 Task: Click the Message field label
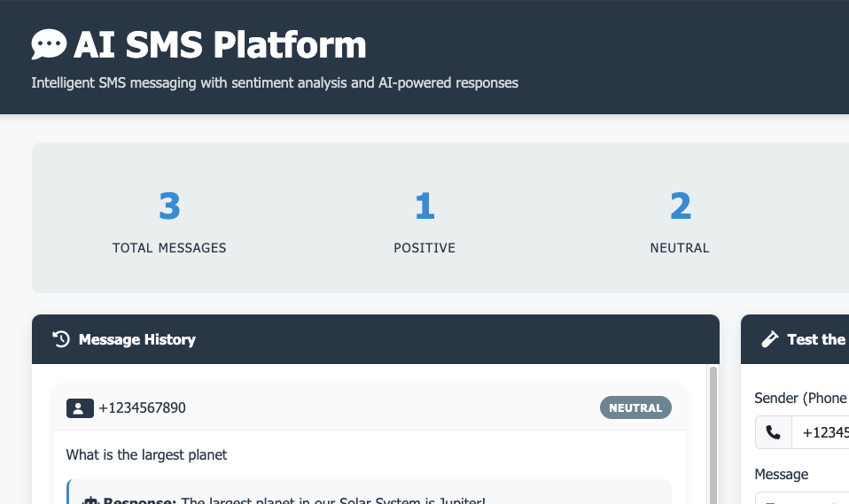(x=781, y=475)
